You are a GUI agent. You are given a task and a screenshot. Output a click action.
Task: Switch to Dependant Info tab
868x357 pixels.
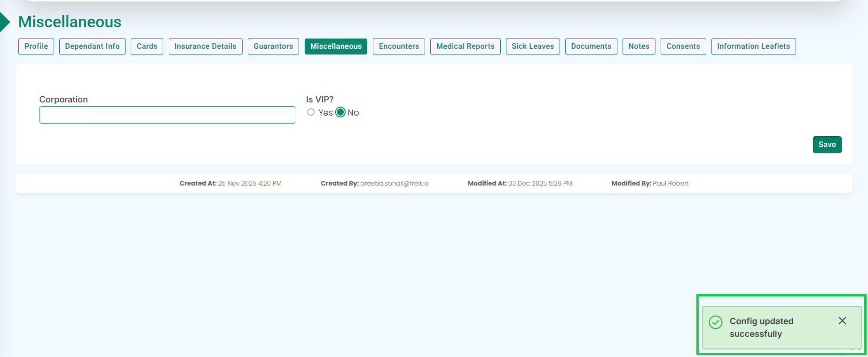[92, 47]
